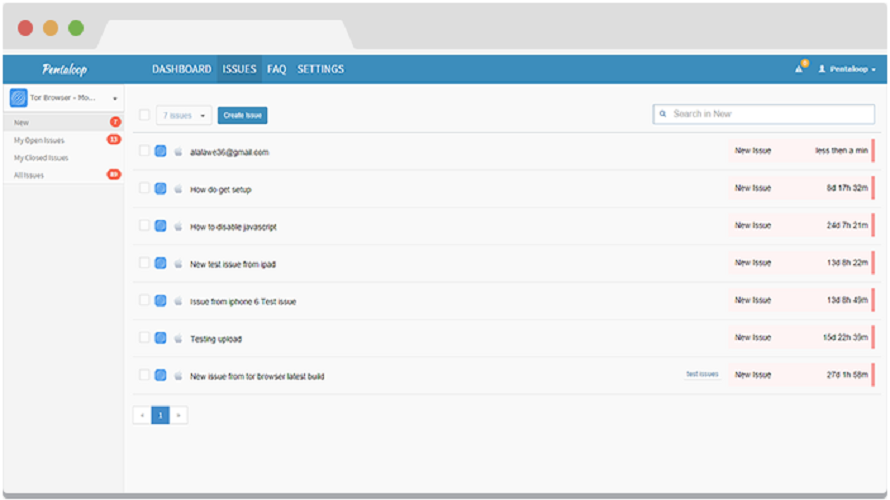This screenshot has height=500, width=890.
Task: Open the How do get setup issue
Action: pyautogui.click(x=220, y=190)
